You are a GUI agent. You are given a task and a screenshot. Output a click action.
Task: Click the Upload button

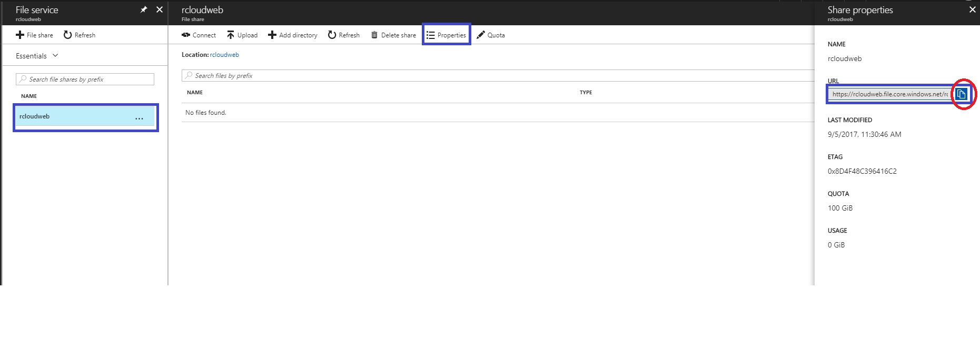242,35
